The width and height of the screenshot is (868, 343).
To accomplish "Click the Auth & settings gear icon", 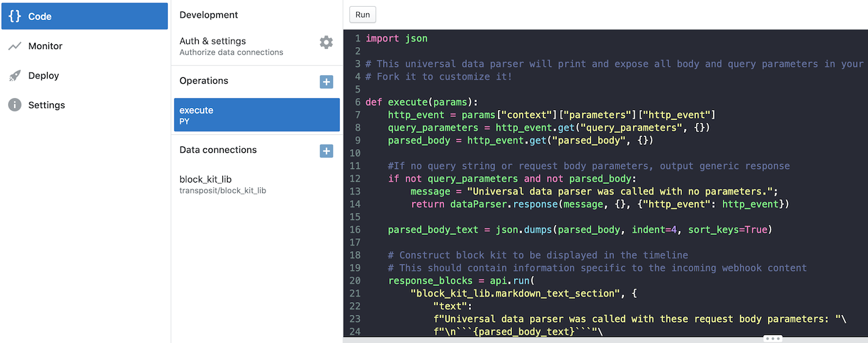I will pos(326,42).
